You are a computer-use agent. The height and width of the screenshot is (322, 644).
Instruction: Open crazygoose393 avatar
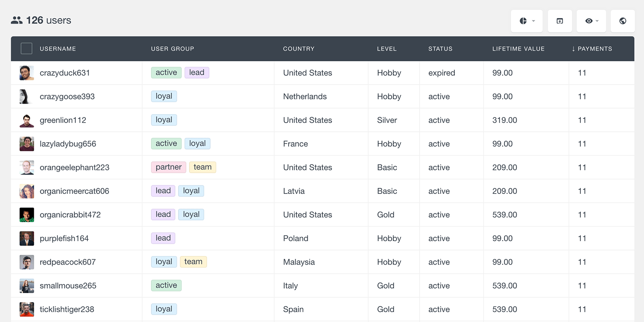point(27,96)
